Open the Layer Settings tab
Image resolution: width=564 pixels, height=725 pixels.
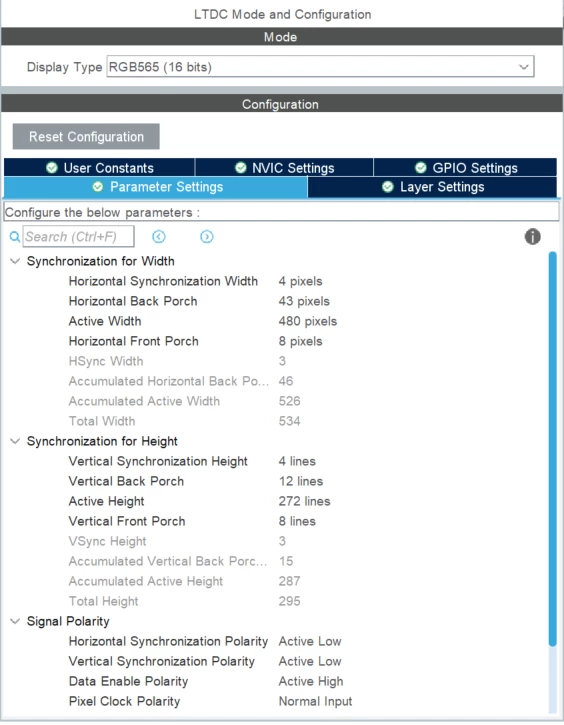[432, 187]
